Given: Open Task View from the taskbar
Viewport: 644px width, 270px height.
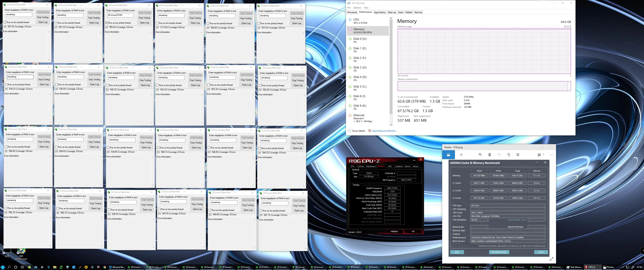Looking at the screenshot, I should tap(22, 267).
